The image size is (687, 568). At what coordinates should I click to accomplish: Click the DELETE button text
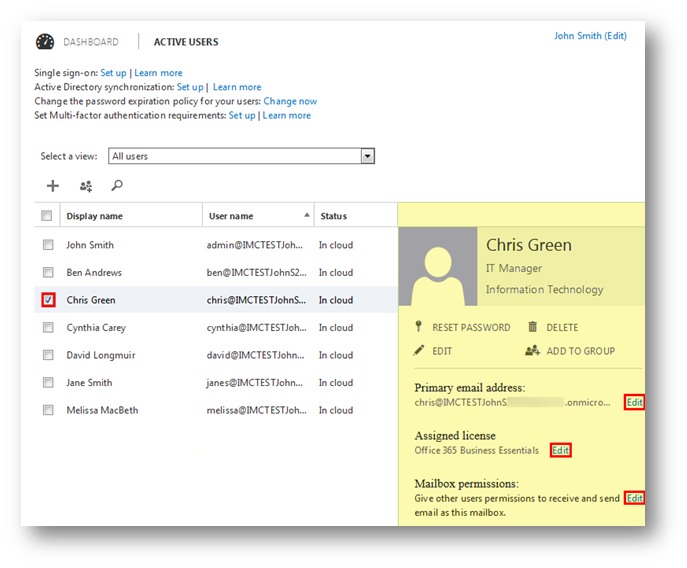click(x=562, y=327)
